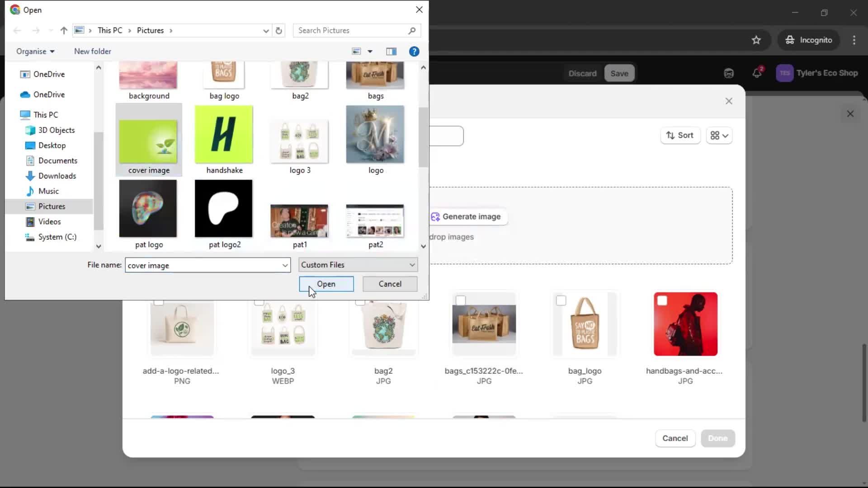Click the search magnifier in Search Pictures
The height and width of the screenshot is (488, 868).
point(412,30)
